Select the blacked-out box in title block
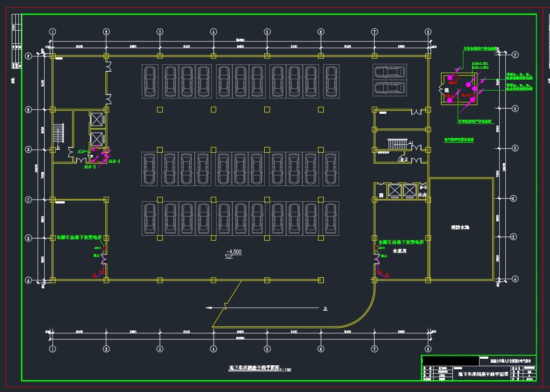The width and height of the screenshot is (550, 392). [450, 361]
